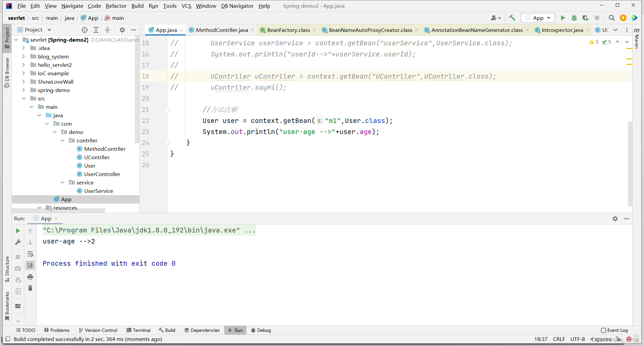Go to next highlighted error arrow
644x346 pixels.
point(627,42)
